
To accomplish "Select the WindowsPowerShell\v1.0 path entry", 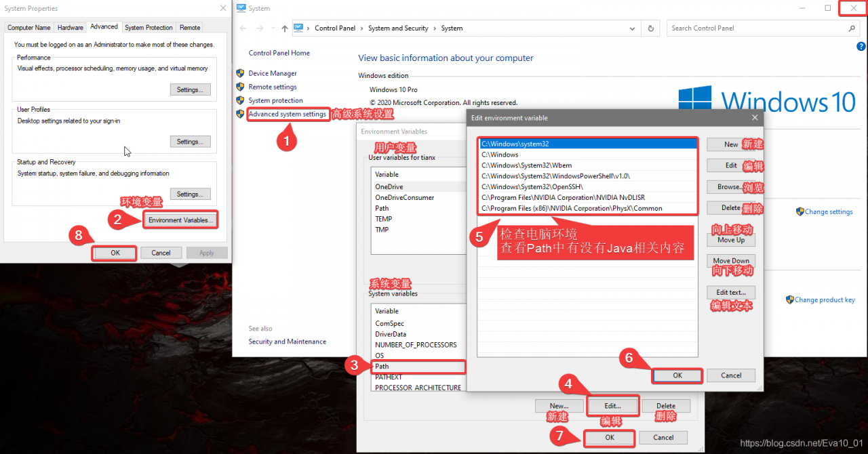I will 588,176.
